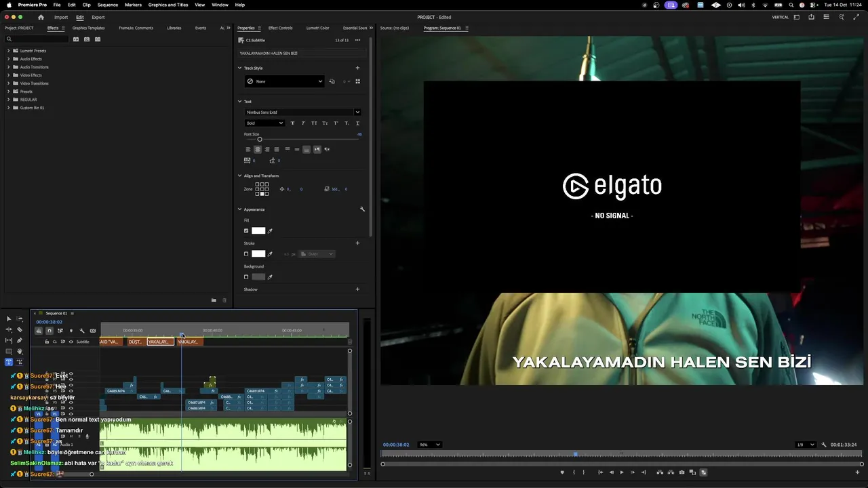This screenshot has height=488, width=868.
Task: Click the Extract button in Program monitor
Action: (671, 472)
